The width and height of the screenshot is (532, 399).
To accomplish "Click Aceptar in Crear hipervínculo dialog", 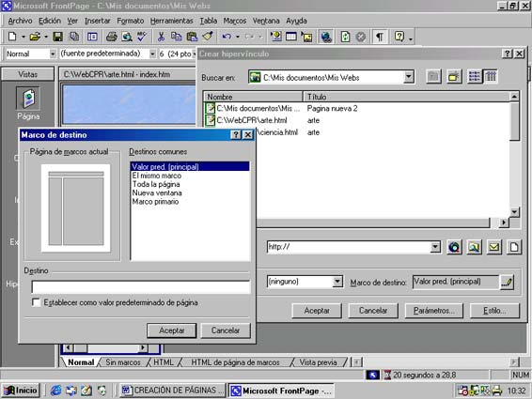I will click(317, 311).
